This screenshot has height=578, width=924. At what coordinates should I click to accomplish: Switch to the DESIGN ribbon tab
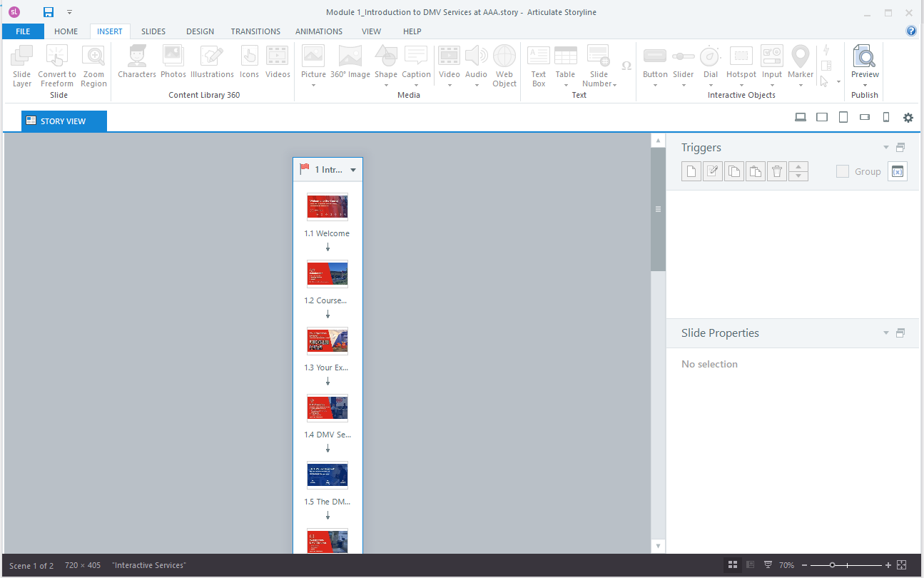point(200,31)
